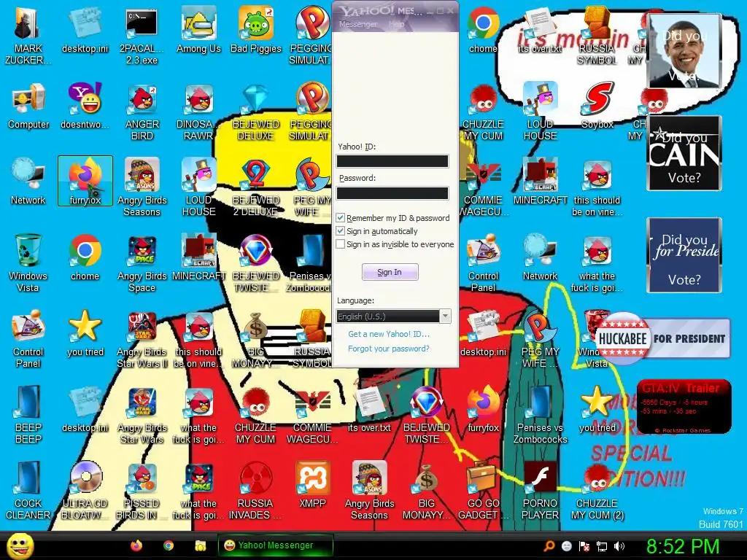Select the BEJEWED DELUXE diamond icon
The height and width of the screenshot is (560, 747).
256,112
